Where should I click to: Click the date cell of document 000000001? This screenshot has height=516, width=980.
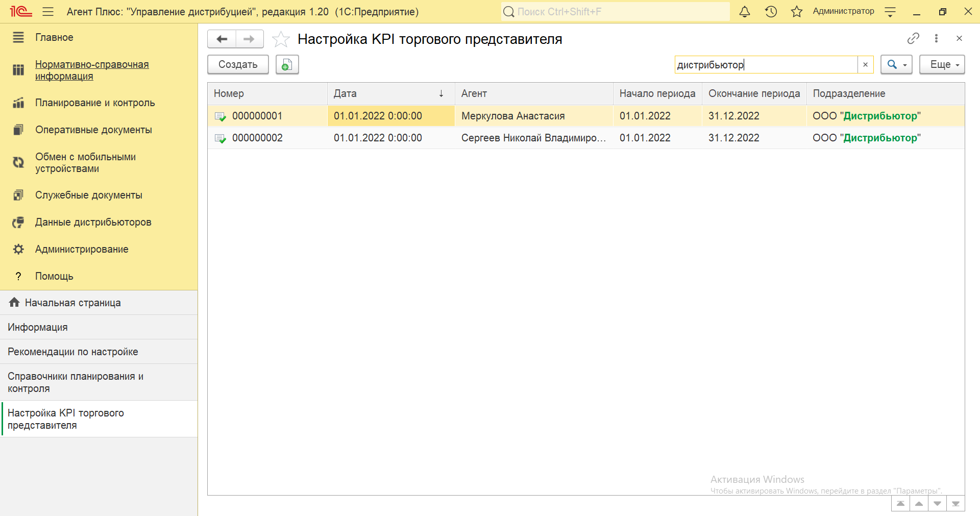(x=391, y=116)
